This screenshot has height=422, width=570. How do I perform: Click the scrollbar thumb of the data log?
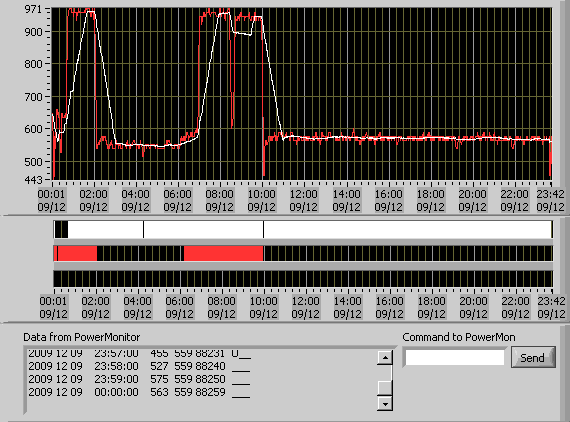(385, 387)
